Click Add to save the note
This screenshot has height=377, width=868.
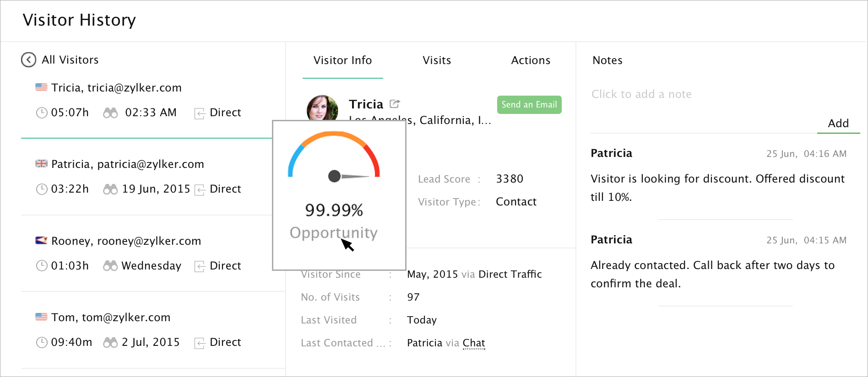tap(838, 124)
